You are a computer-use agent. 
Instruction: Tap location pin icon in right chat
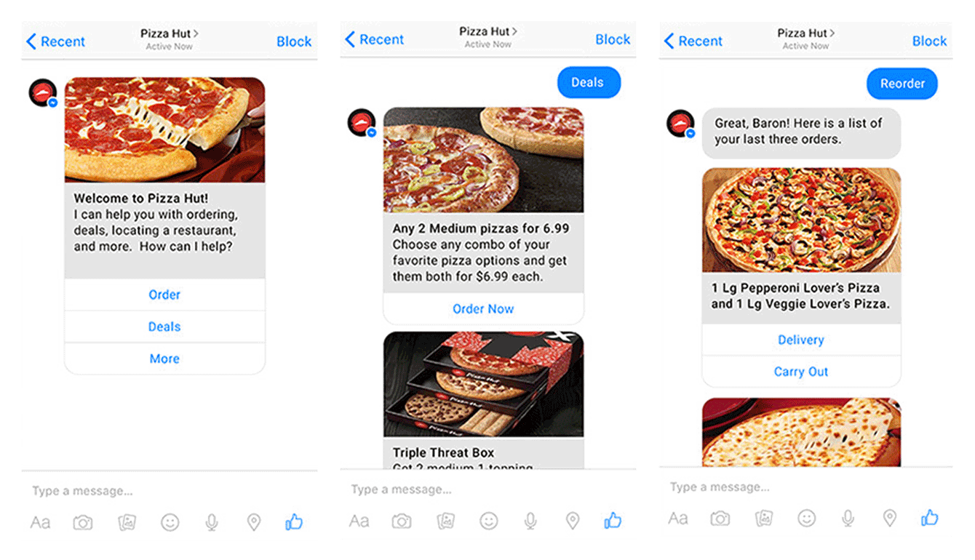tap(889, 518)
